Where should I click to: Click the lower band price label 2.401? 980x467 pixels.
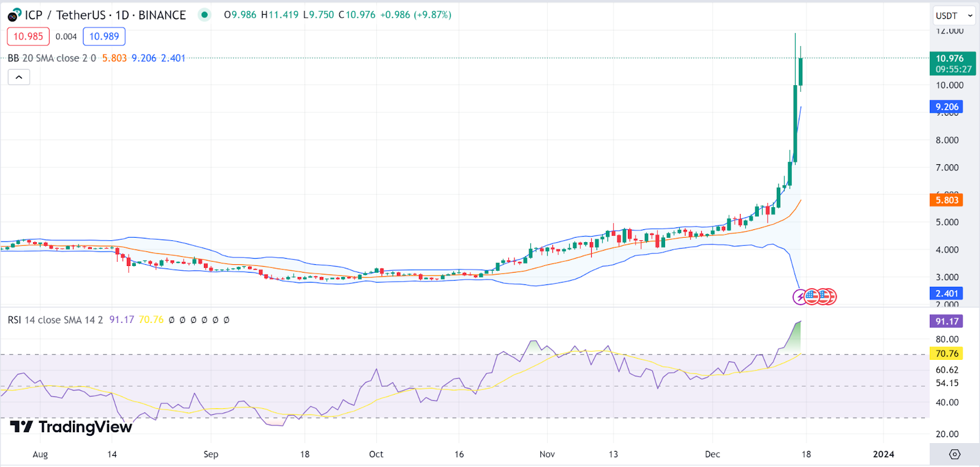946,294
